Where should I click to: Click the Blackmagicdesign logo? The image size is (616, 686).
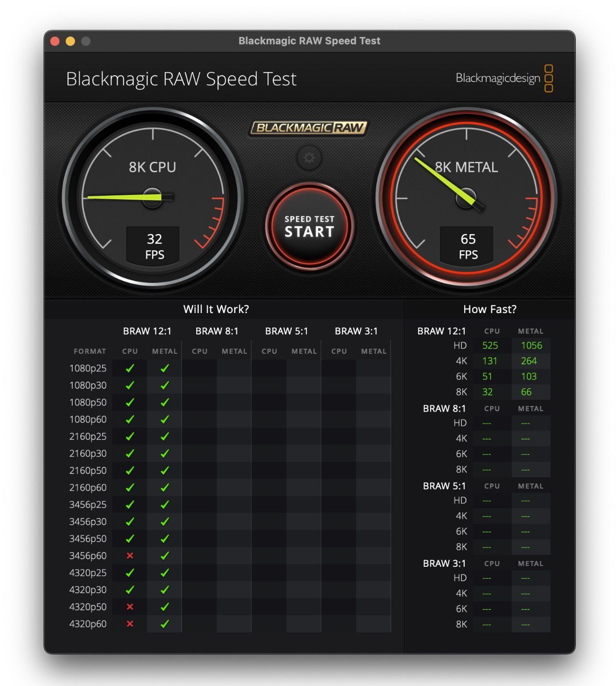pos(504,78)
